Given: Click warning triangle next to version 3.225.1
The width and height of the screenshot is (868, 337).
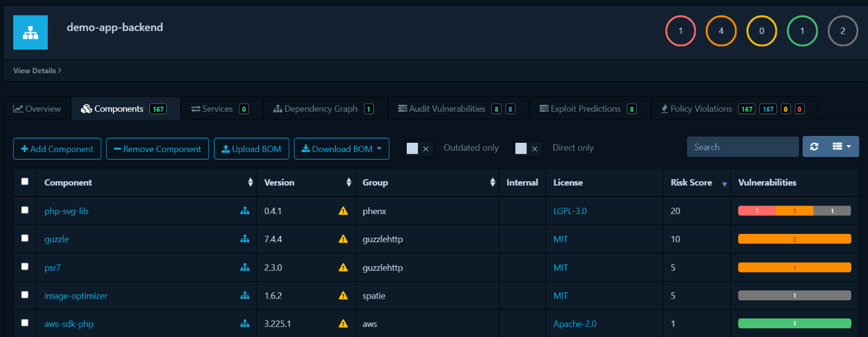Looking at the screenshot, I should coord(343,323).
